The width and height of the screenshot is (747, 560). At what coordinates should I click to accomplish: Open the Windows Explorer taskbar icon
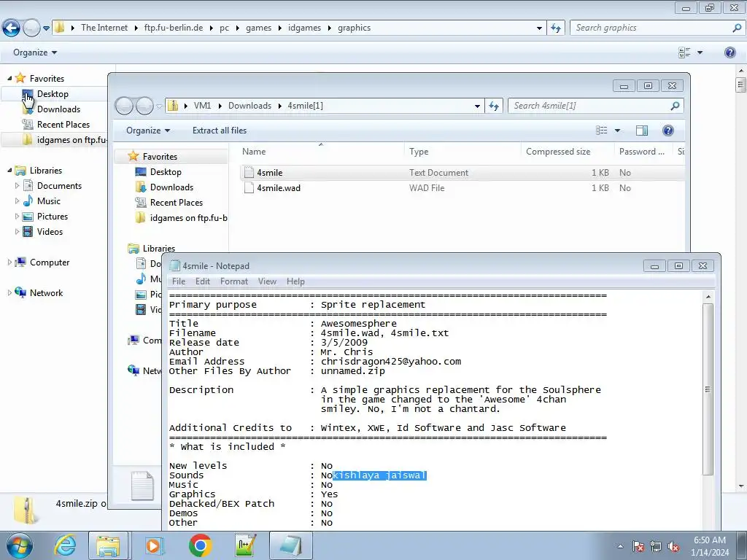[x=108, y=545]
